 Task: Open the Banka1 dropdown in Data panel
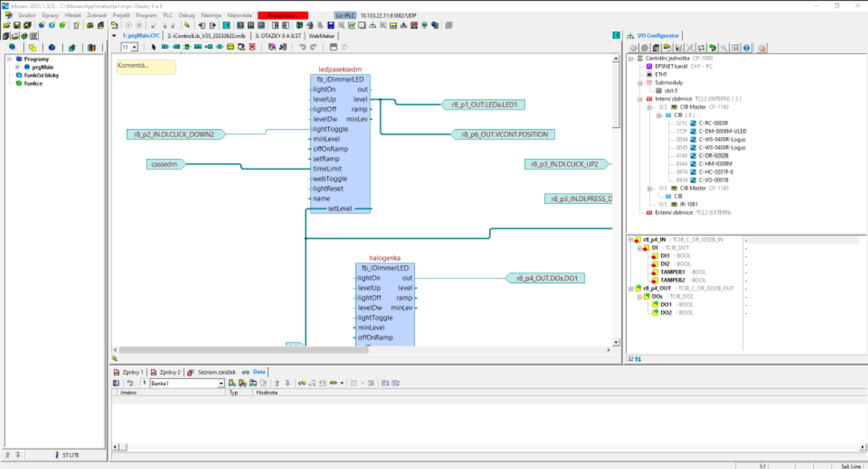click(221, 383)
